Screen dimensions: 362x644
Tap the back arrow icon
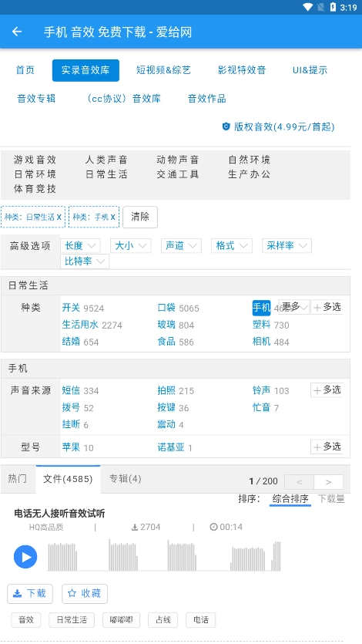click(17, 32)
